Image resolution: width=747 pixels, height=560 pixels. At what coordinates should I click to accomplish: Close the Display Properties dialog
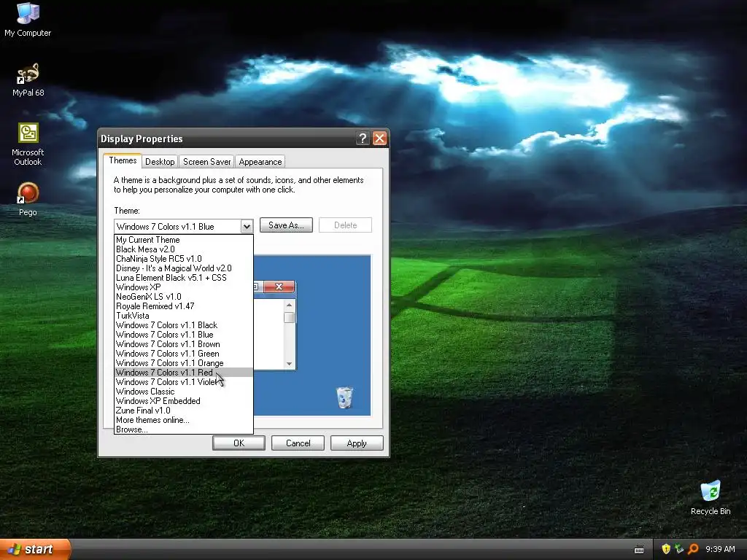[x=379, y=138]
